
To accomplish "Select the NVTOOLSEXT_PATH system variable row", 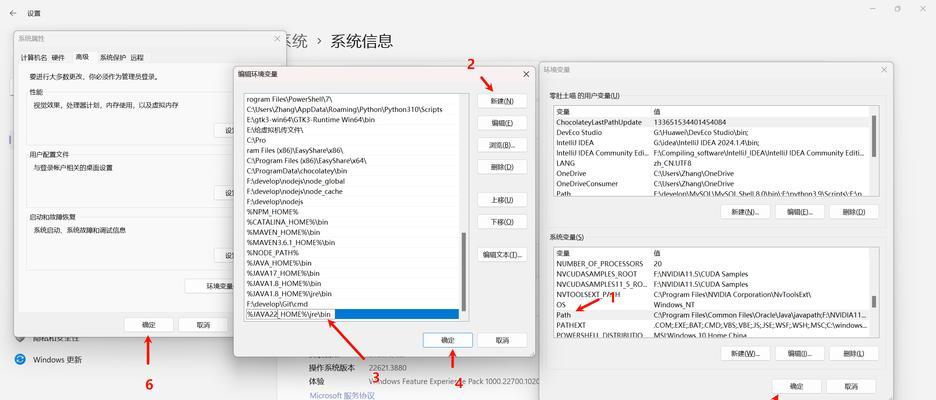I will (x=712, y=294).
